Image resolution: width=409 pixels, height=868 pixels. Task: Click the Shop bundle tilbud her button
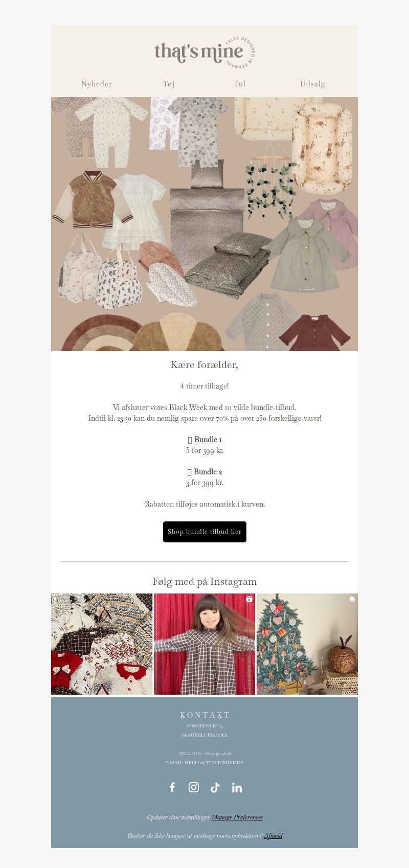coord(204,532)
